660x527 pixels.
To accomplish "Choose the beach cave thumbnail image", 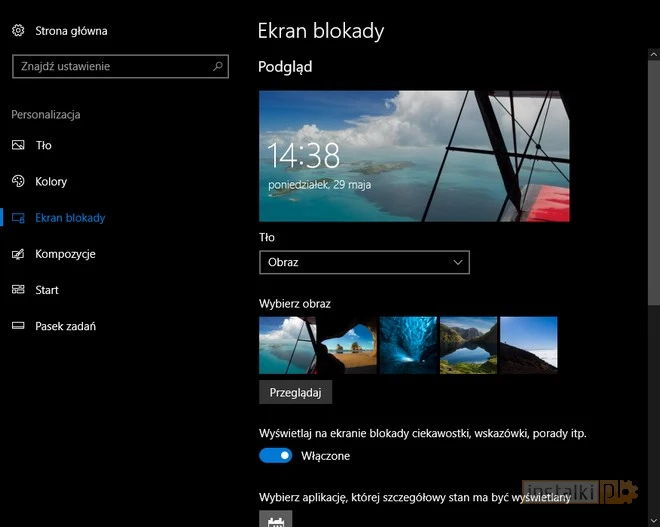I will [348, 345].
